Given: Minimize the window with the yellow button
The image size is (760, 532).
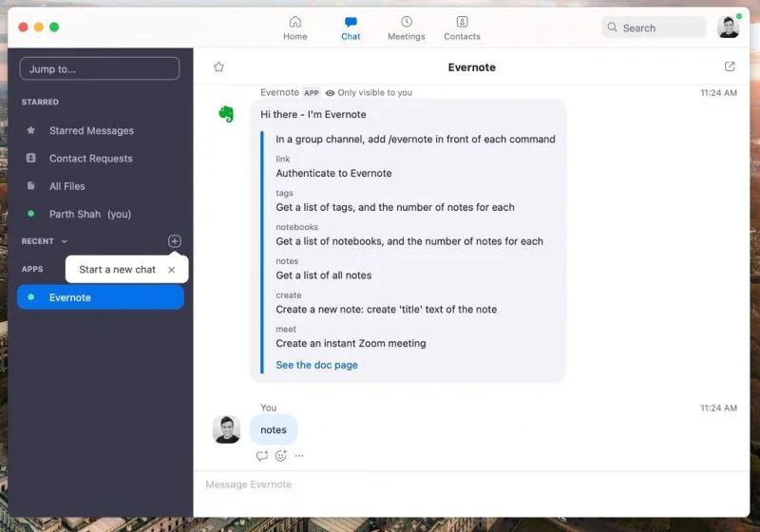Looking at the screenshot, I should tap(39, 28).
